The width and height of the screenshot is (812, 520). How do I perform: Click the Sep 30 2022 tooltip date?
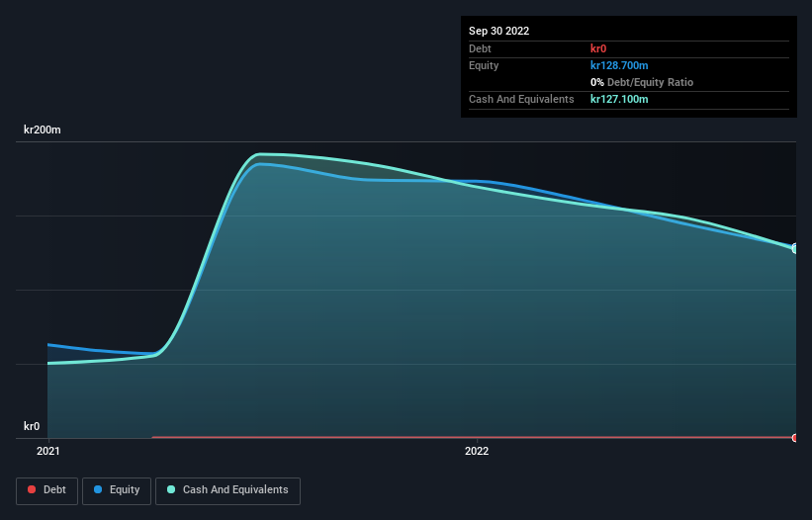[498, 31]
